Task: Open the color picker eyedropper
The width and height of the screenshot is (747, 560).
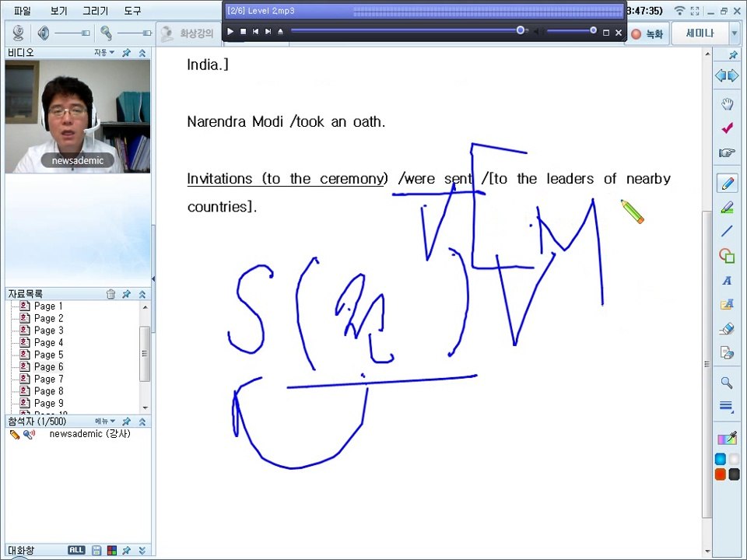Action: tap(728, 439)
